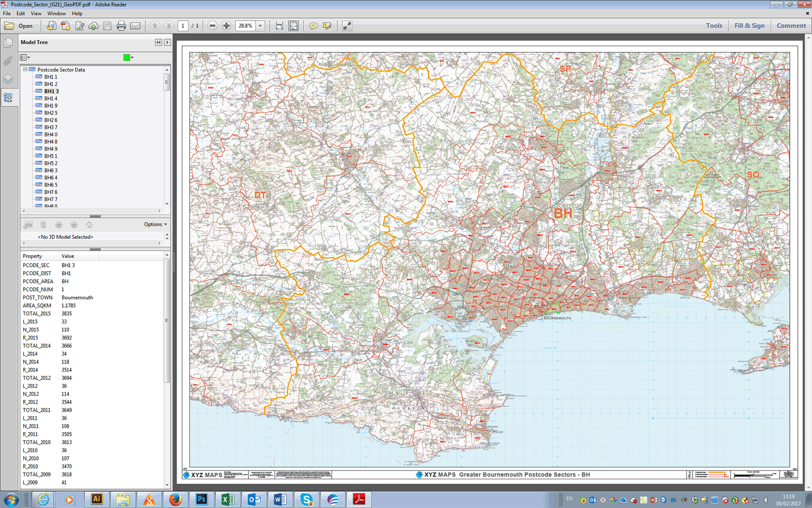812x508 pixels.
Task: Open the Edit menu
Action: tap(21, 14)
